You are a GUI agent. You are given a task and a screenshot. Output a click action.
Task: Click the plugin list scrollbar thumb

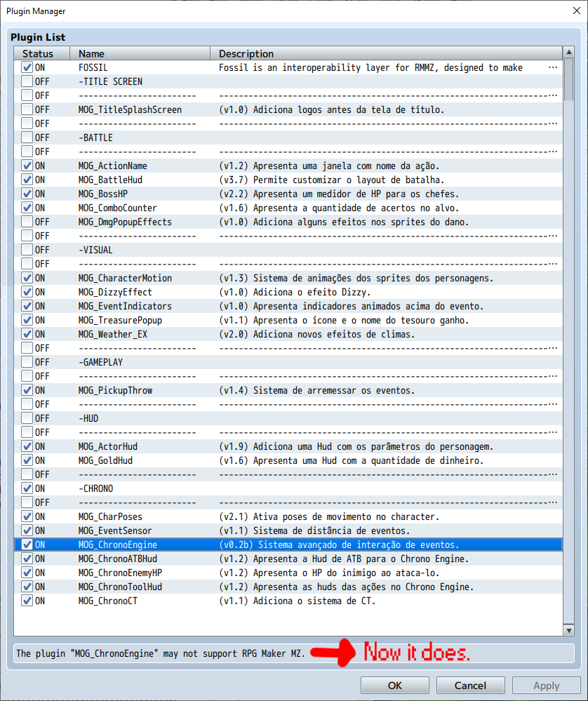[x=569, y=79]
